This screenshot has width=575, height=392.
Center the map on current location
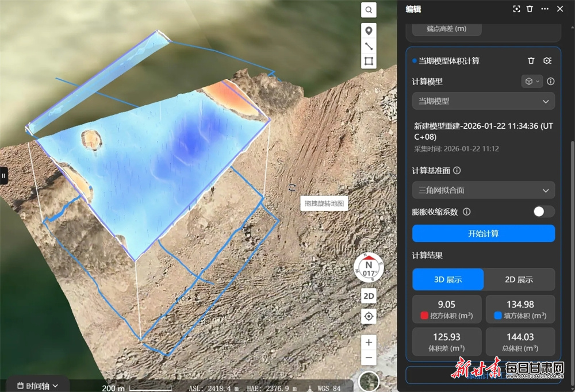point(369,316)
